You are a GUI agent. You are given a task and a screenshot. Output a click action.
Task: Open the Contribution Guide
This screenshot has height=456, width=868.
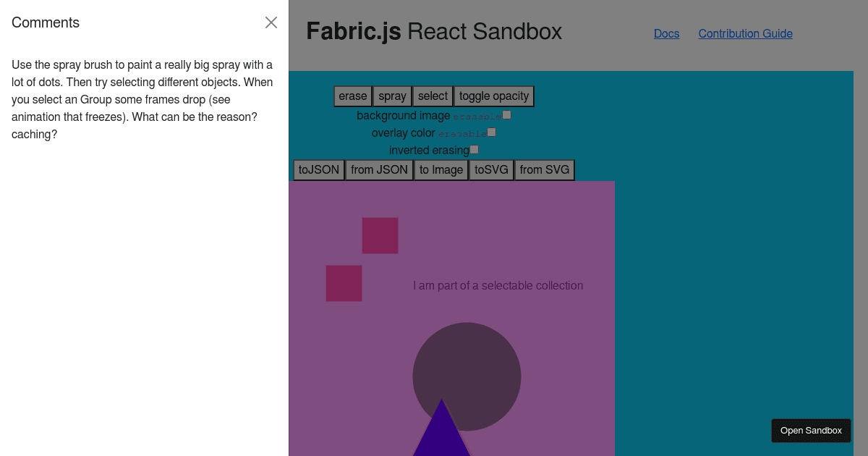click(x=745, y=33)
